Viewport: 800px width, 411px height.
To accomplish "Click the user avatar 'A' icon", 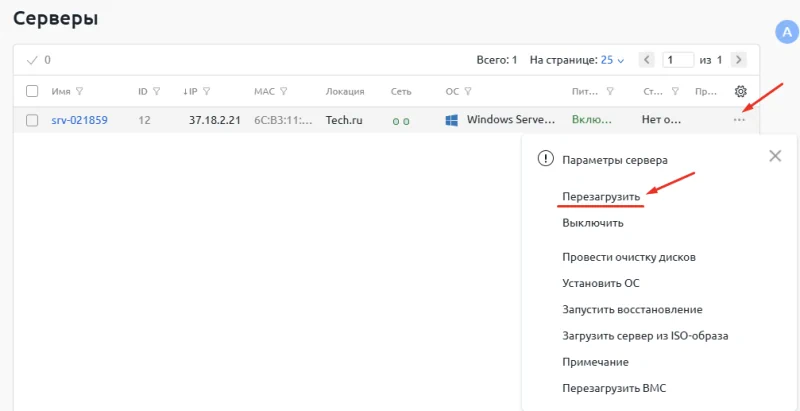I will [x=786, y=32].
